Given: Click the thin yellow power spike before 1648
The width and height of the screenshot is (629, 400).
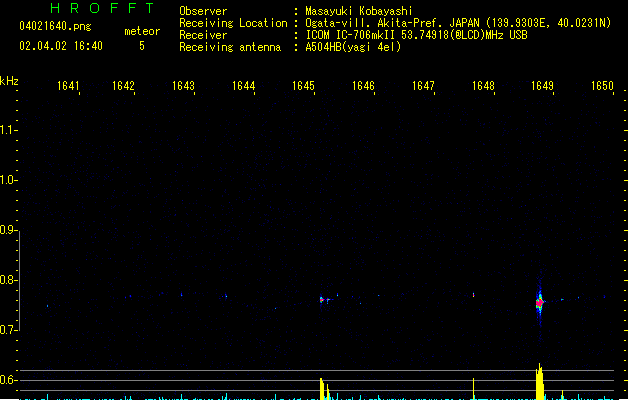Looking at the screenshot, I should click(474, 389).
